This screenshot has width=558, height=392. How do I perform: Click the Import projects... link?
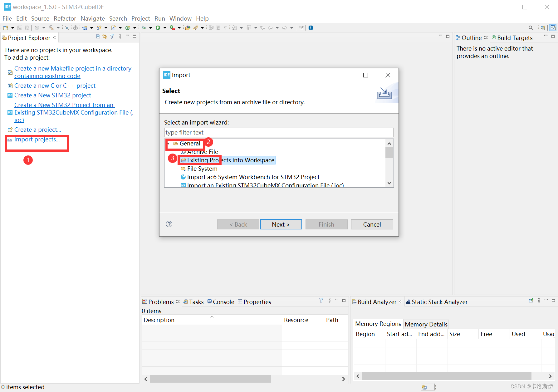[x=37, y=139]
